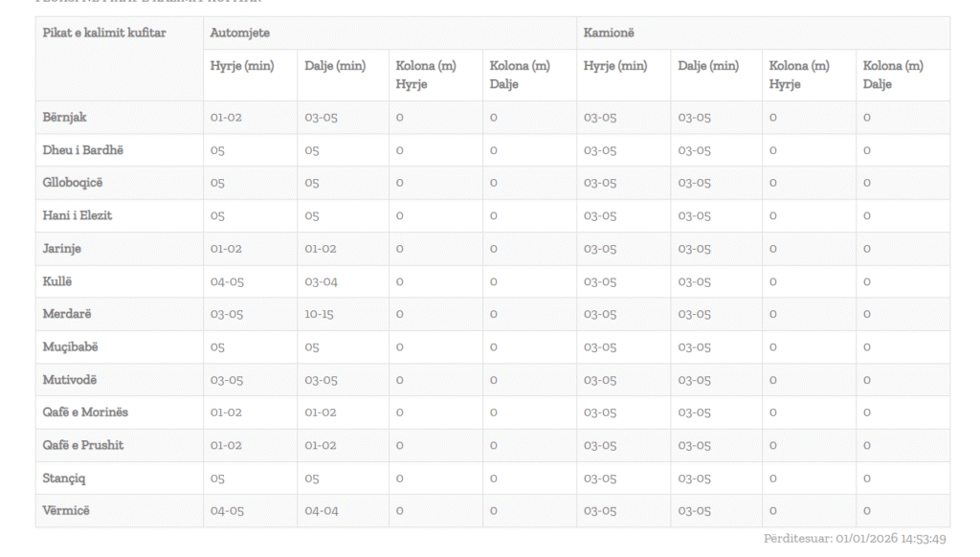Screen dimensions: 980x557
Task: Select the Stançiq border crossing name
Action: tap(65, 478)
